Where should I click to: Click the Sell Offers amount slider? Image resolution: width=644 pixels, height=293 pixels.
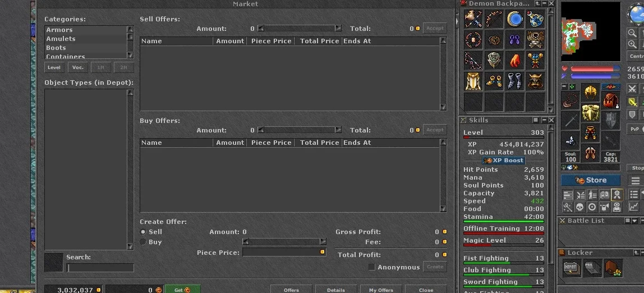coord(300,29)
